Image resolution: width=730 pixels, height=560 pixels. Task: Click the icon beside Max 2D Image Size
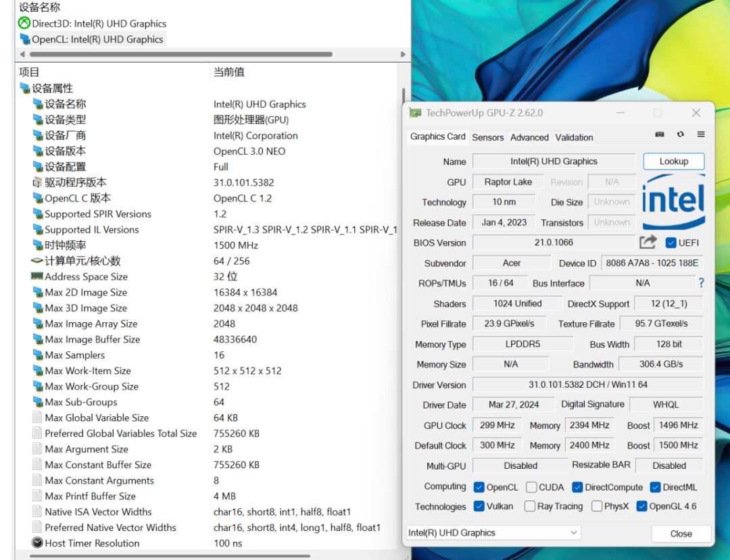pos(38,292)
